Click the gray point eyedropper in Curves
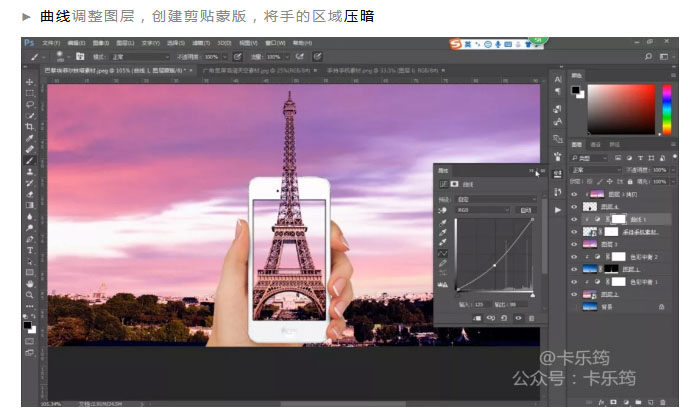Viewport: 700px width, 415px height. tap(443, 232)
